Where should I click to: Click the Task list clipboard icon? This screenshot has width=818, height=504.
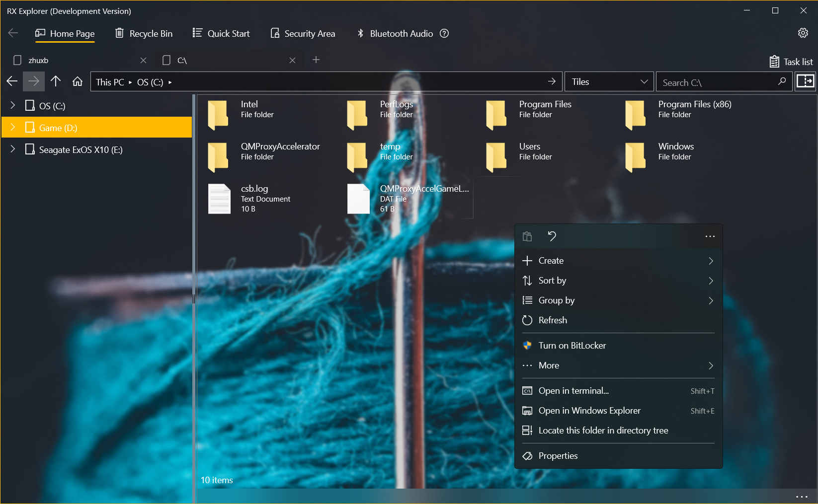click(x=774, y=62)
